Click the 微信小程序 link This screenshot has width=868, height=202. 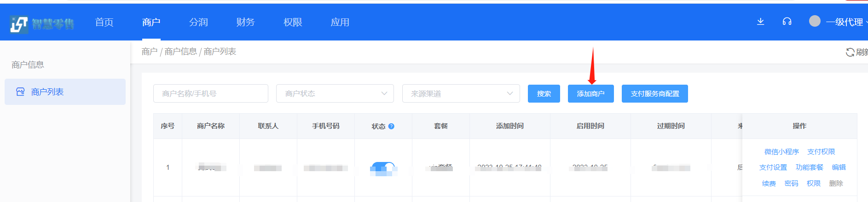pos(781,152)
